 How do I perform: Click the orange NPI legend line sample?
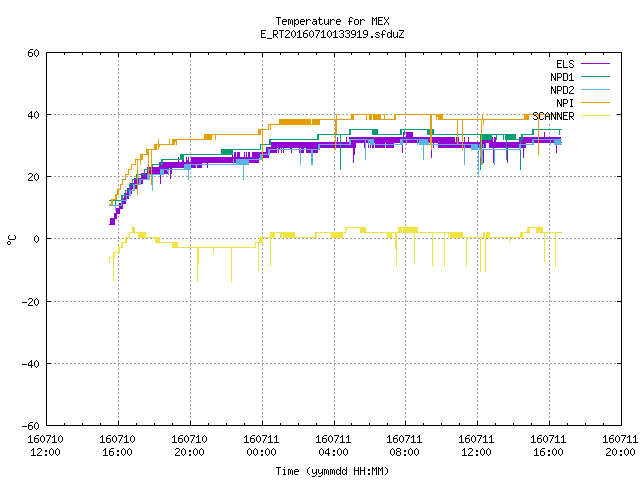[x=595, y=103]
